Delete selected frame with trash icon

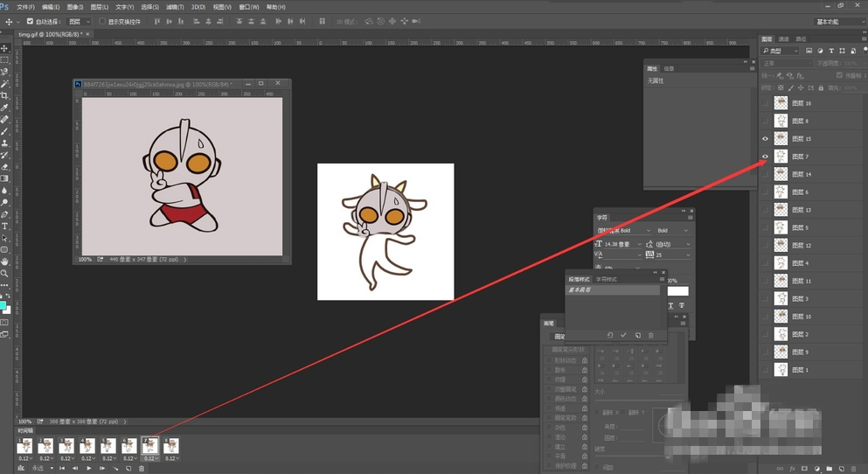[x=142, y=469]
